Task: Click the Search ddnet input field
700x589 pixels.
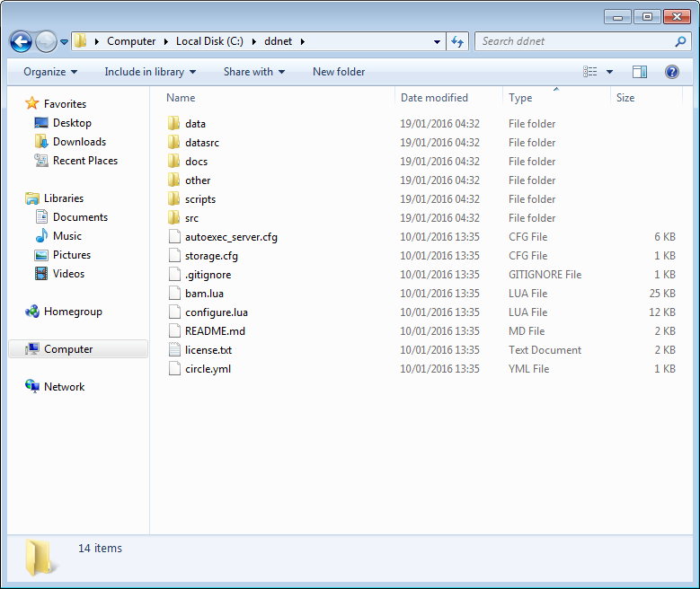Action: pyautogui.click(x=575, y=41)
